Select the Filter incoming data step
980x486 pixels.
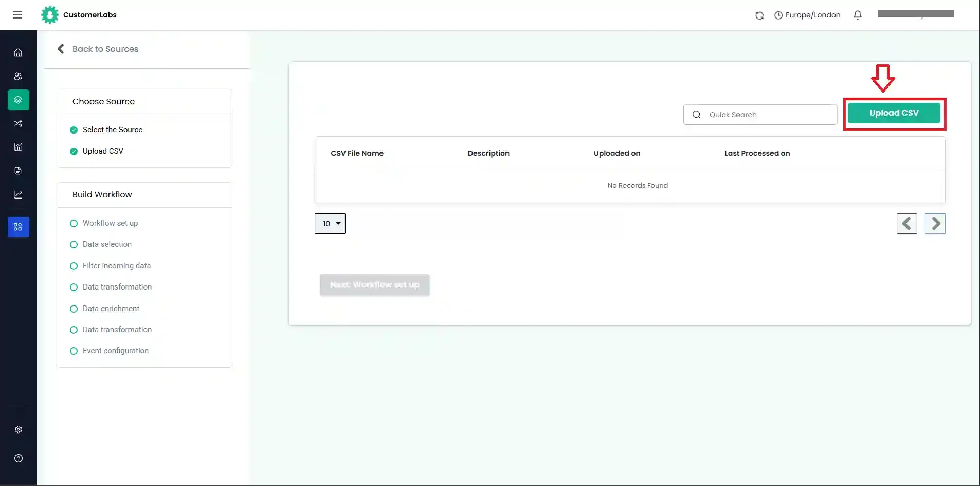pos(117,266)
